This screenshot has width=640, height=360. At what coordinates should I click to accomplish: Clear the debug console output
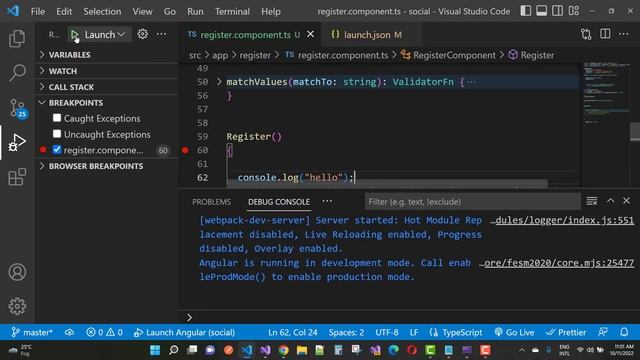(x=591, y=201)
